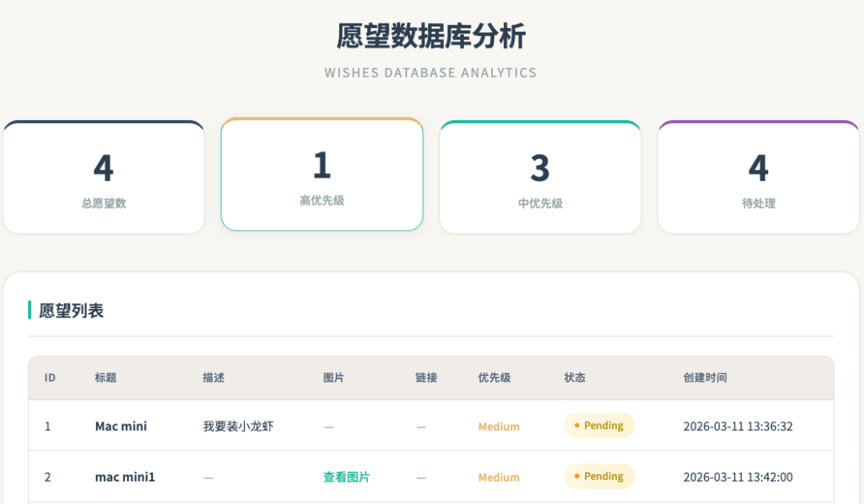Viewport: 864px width, 504px height.
Task: Click the 标题 column header
Action: pyautogui.click(x=106, y=378)
